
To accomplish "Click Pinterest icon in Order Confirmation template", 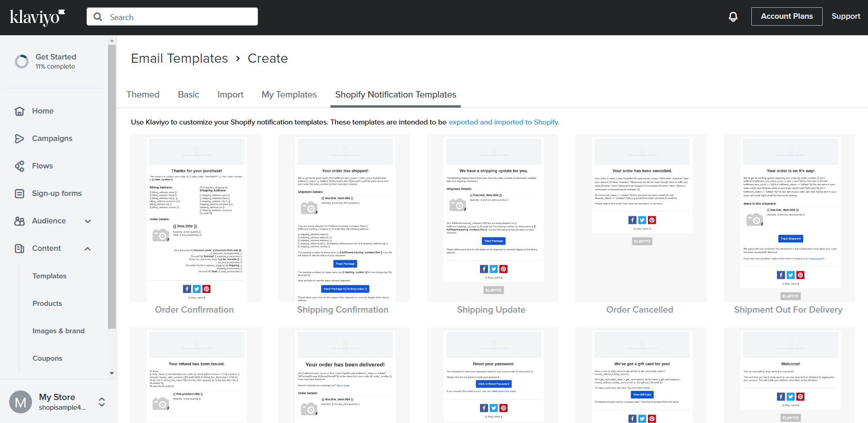I will [x=206, y=289].
